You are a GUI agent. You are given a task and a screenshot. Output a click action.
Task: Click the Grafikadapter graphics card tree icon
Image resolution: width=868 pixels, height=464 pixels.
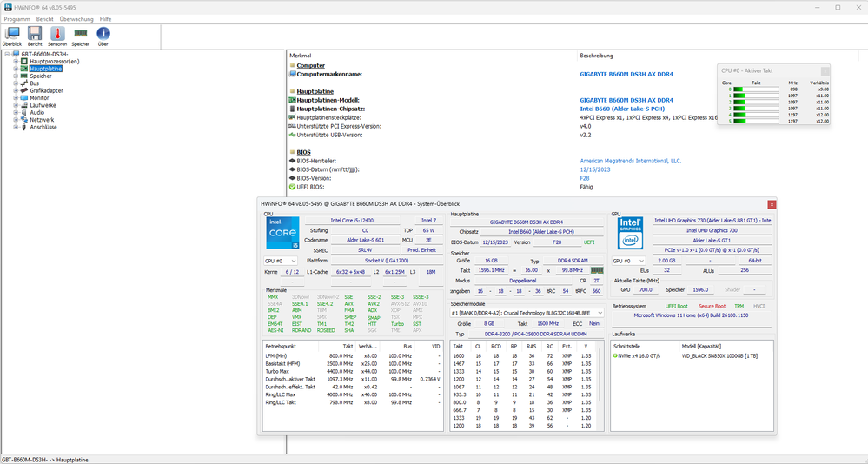[24, 90]
